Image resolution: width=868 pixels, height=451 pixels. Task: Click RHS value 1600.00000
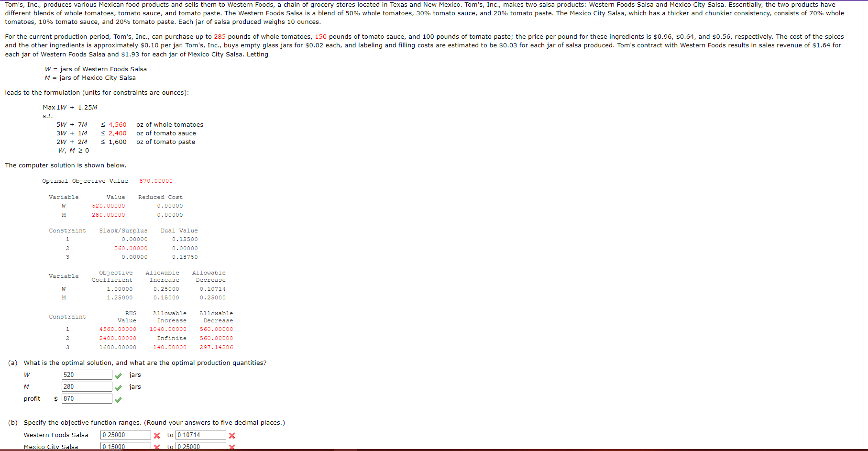[118, 348]
